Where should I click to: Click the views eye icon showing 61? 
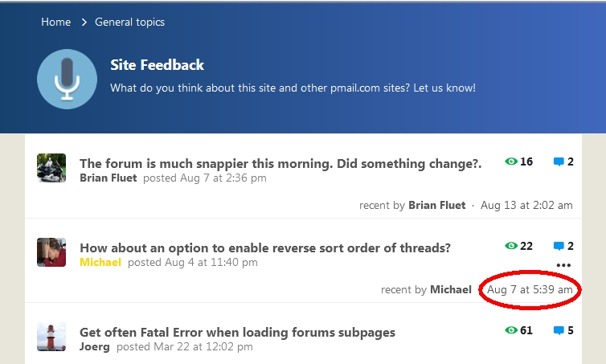[510, 330]
